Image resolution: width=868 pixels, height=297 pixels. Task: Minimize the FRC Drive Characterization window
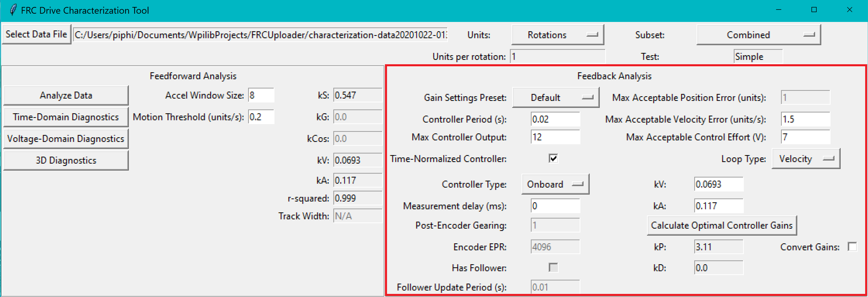pos(778,10)
